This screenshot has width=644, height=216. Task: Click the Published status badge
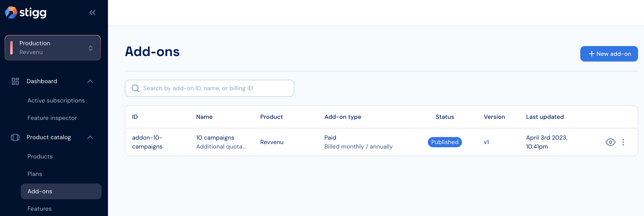pos(445,142)
